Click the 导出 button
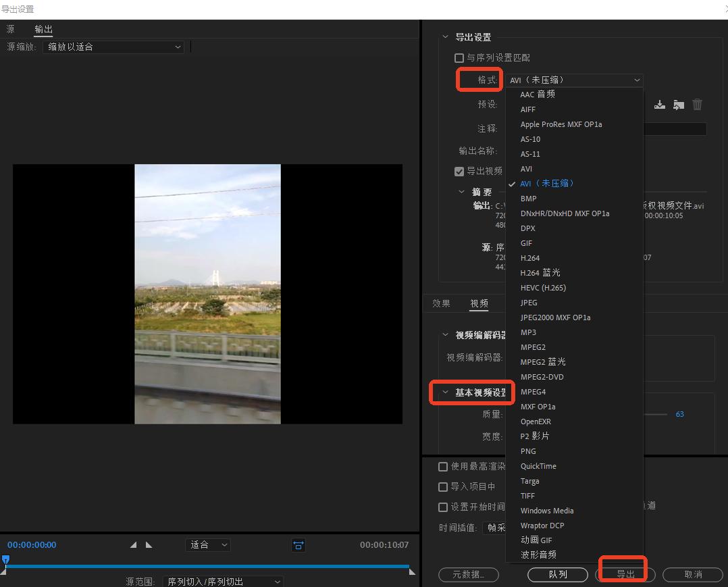Viewport: 728px width, 587px height. pos(623,573)
